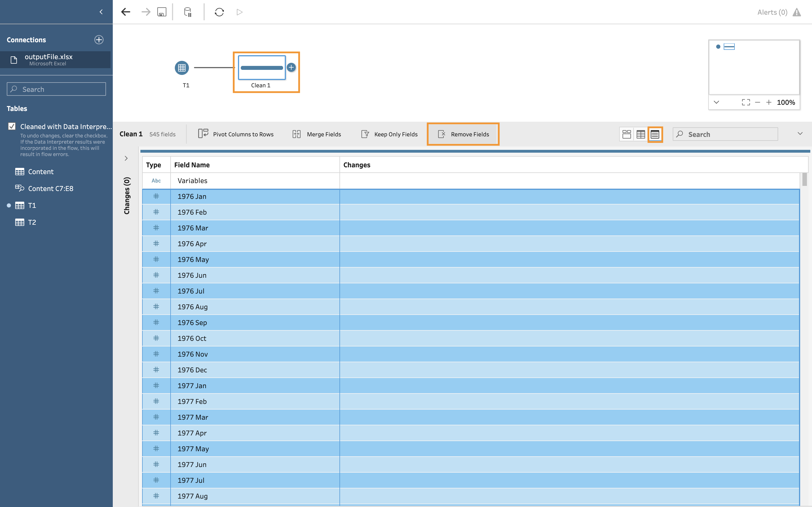Click the save flow icon
The width and height of the screenshot is (812, 507).
(x=162, y=12)
